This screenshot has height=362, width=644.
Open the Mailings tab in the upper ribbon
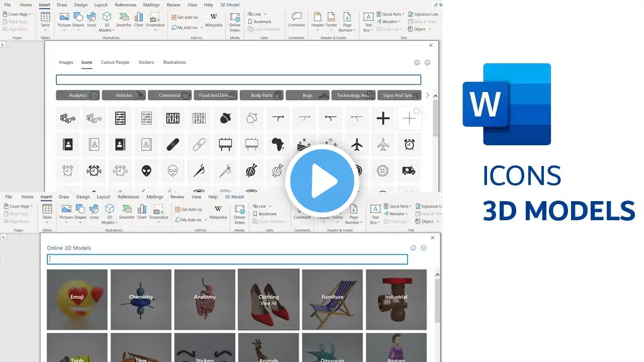tap(151, 5)
